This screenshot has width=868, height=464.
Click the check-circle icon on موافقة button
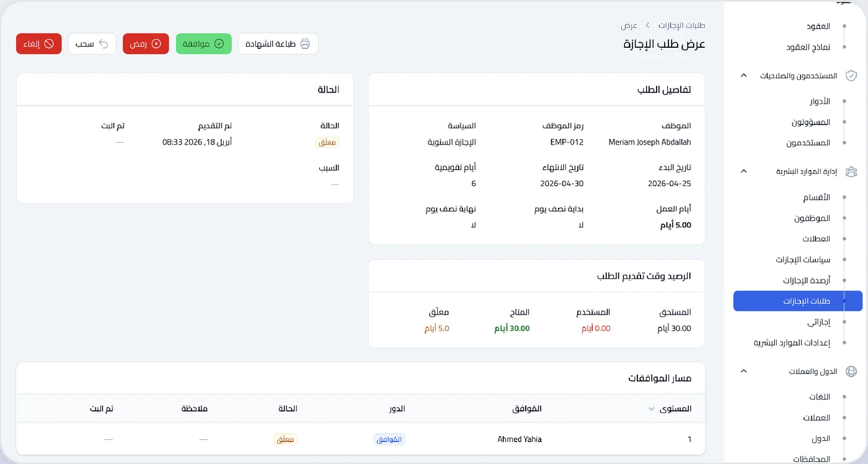tap(219, 44)
